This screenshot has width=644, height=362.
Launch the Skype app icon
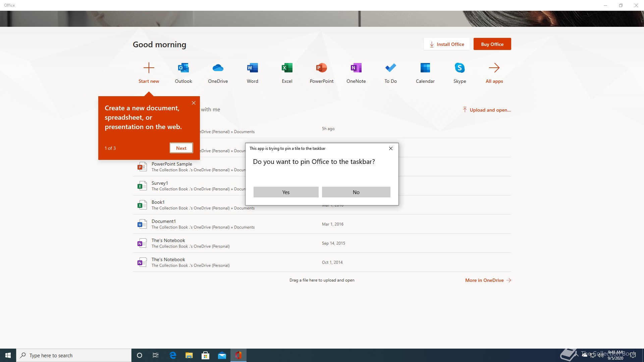click(460, 68)
